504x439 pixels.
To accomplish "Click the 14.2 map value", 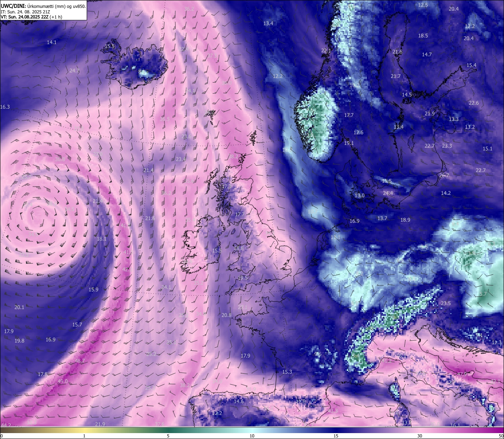I will tap(446, 193).
